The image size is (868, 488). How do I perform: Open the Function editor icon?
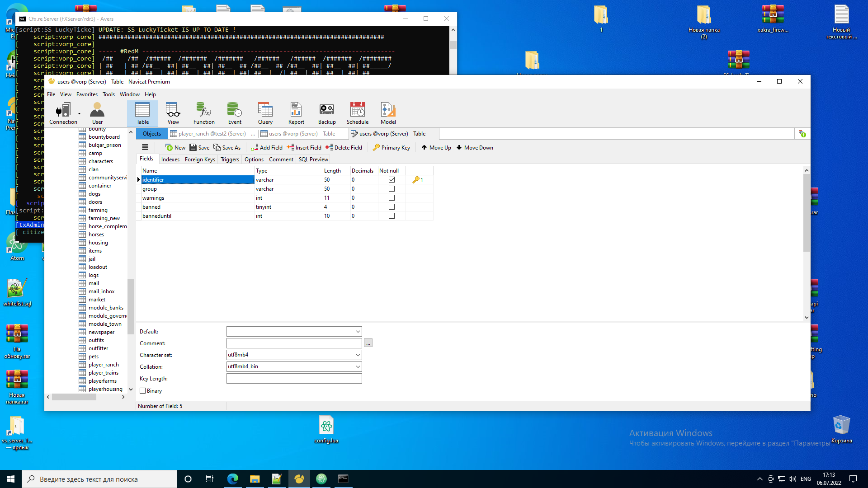[x=204, y=113]
